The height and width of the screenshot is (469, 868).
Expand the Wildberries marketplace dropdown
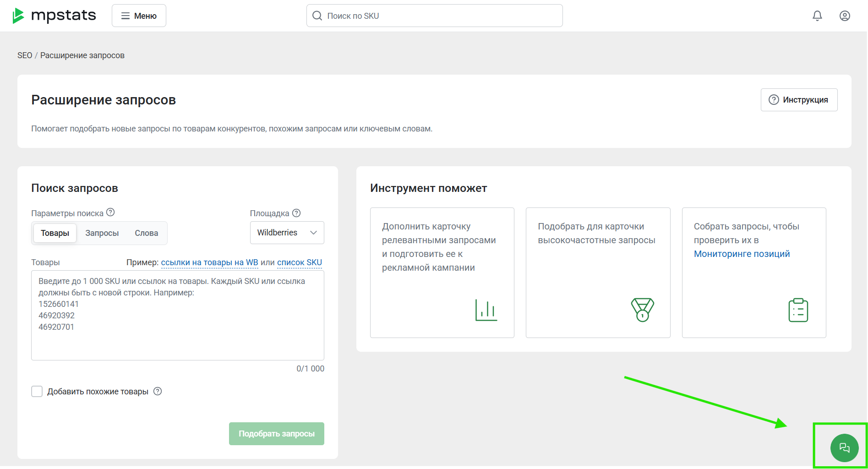pos(287,233)
